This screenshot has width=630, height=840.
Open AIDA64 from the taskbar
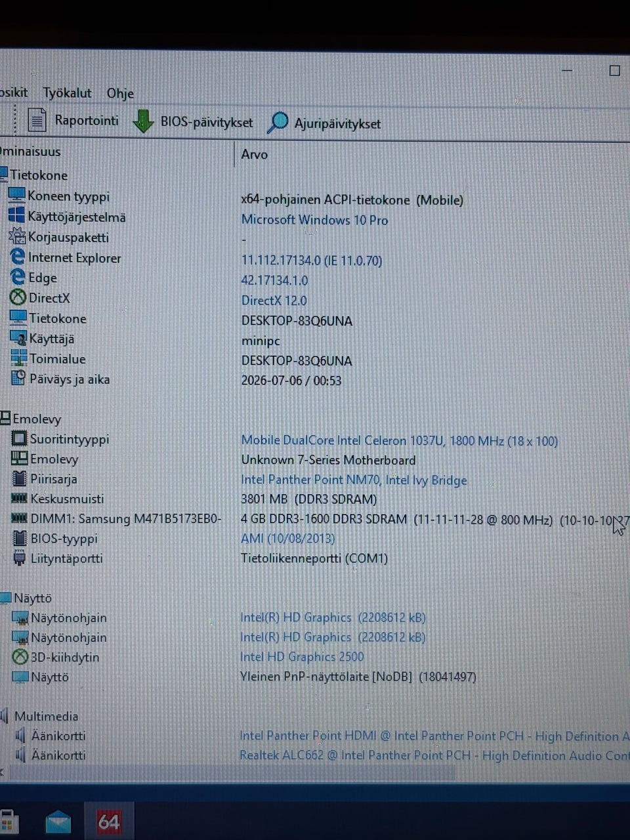pos(108,822)
